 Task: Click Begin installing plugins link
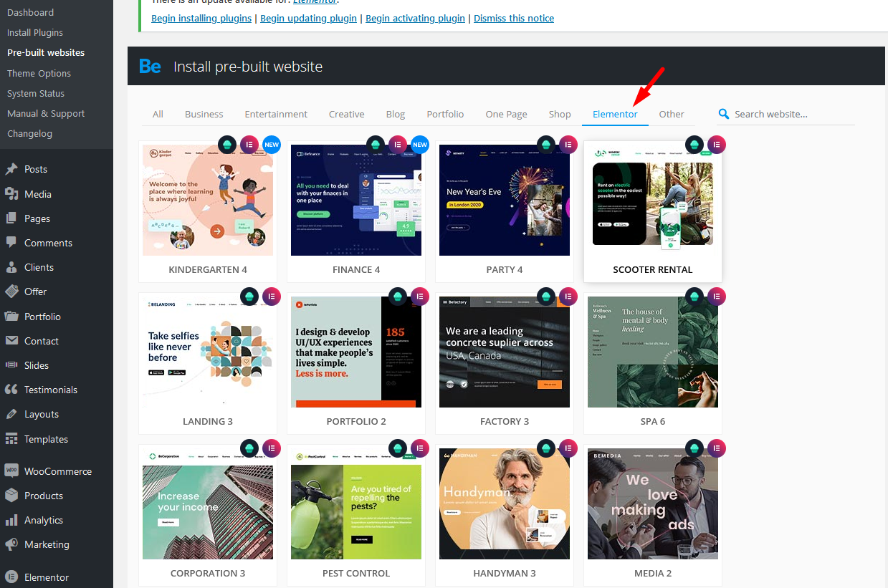point(201,18)
